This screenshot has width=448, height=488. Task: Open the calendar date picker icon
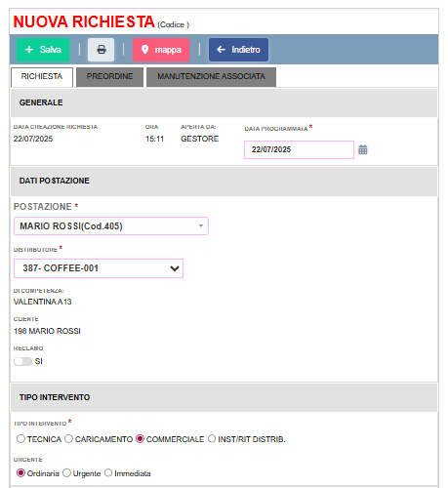363,149
